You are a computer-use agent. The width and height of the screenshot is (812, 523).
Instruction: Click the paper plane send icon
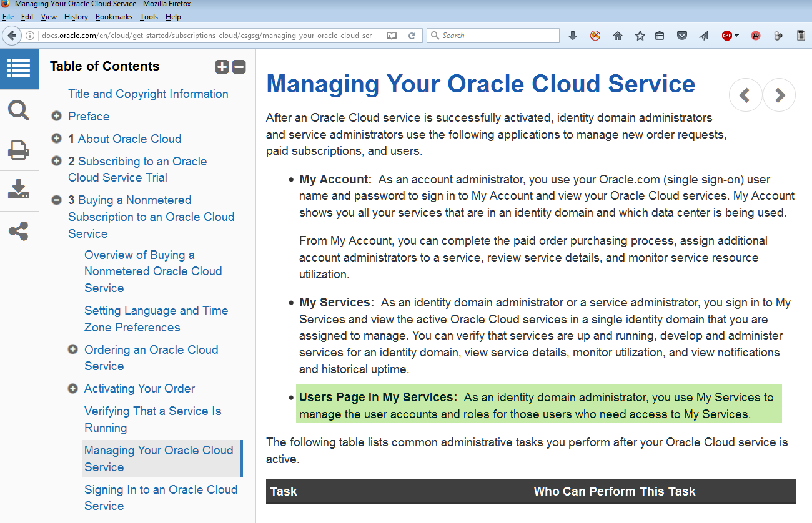(x=704, y=36)
